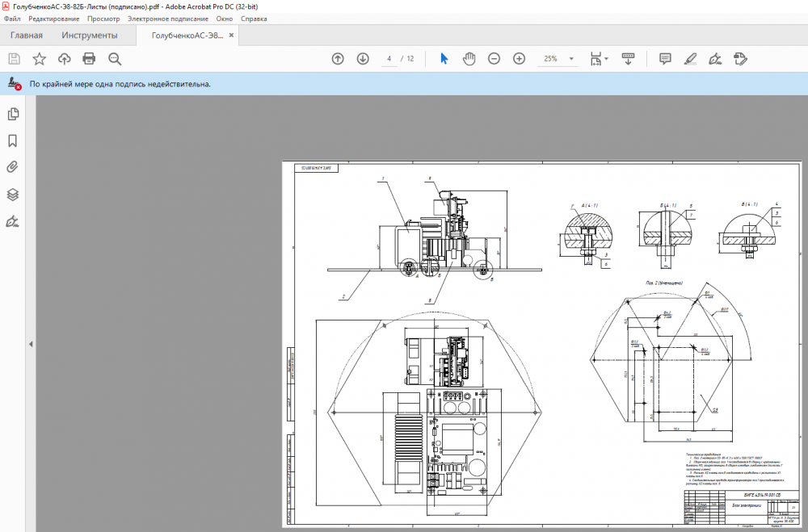
Task: Go to the next page arrow
Action: (x=363, y=59)
